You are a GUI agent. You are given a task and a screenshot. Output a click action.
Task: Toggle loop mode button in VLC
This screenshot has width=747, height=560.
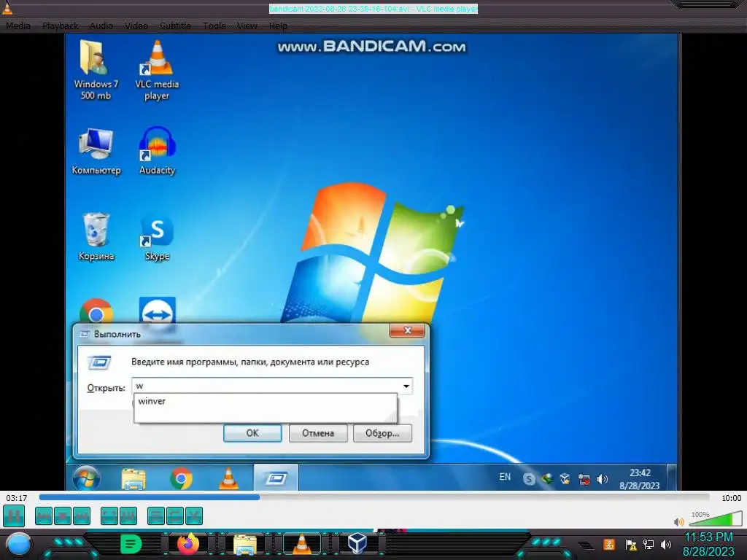[x=175, y=516]
